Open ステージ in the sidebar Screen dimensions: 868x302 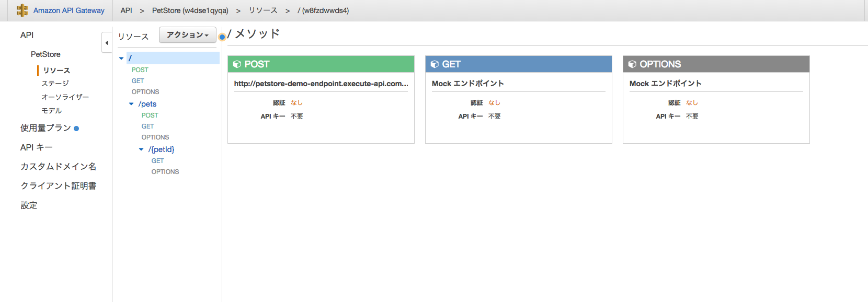coord(55,84)
